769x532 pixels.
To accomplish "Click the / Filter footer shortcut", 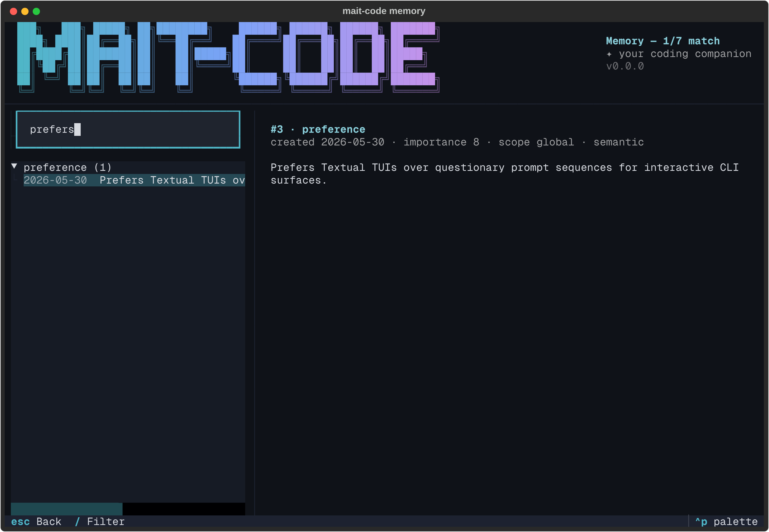I will [x=100, y=522].
